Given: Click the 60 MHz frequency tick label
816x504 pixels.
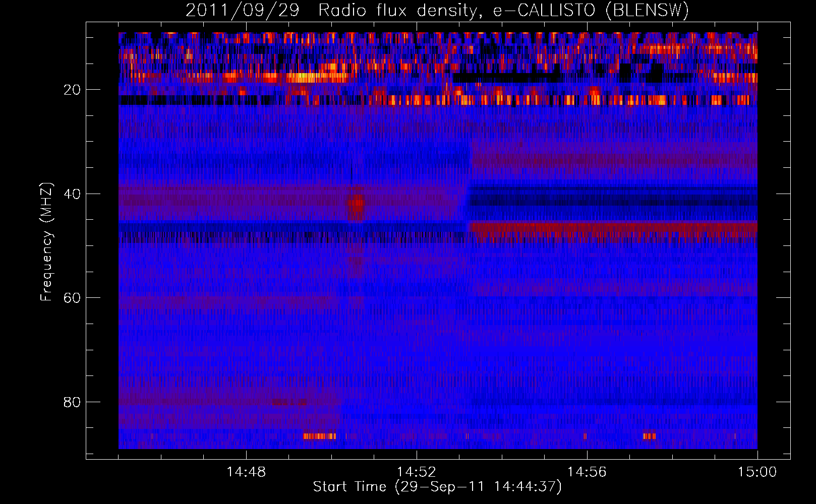Looking at the screenshot, I should tap(73, 298).
